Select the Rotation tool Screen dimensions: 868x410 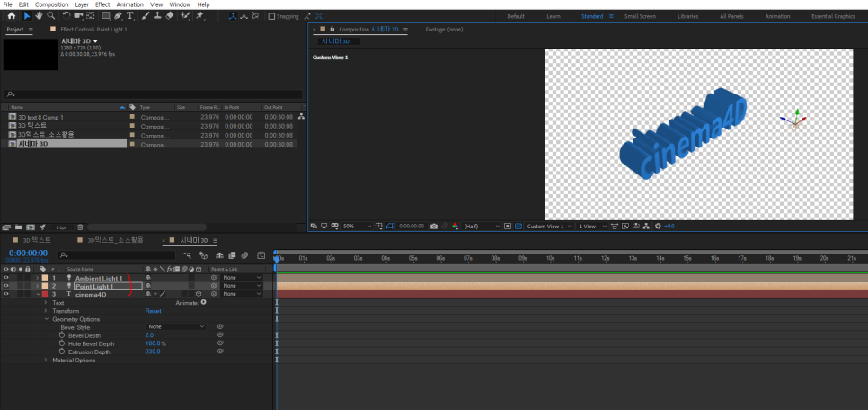[66, 16]
